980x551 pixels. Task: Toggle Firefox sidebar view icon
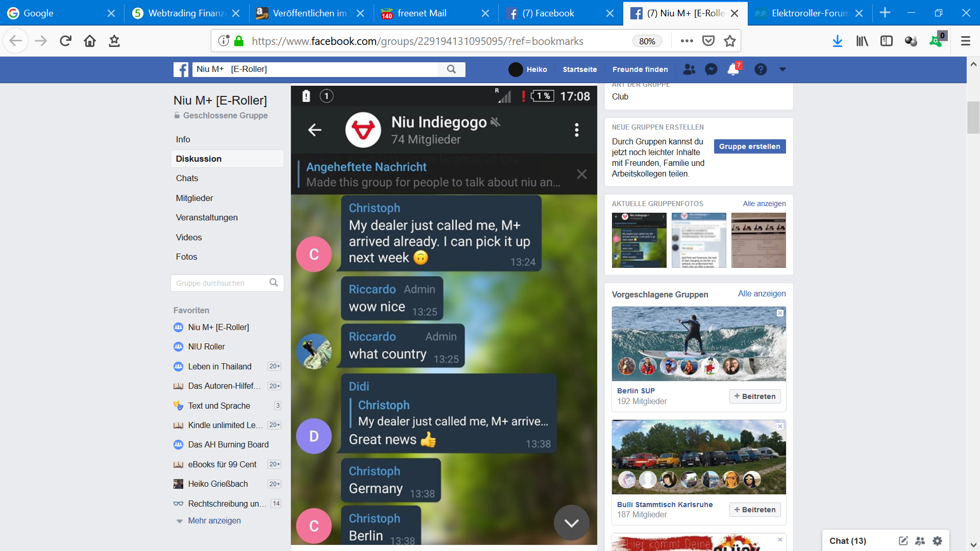coord(887,41)
